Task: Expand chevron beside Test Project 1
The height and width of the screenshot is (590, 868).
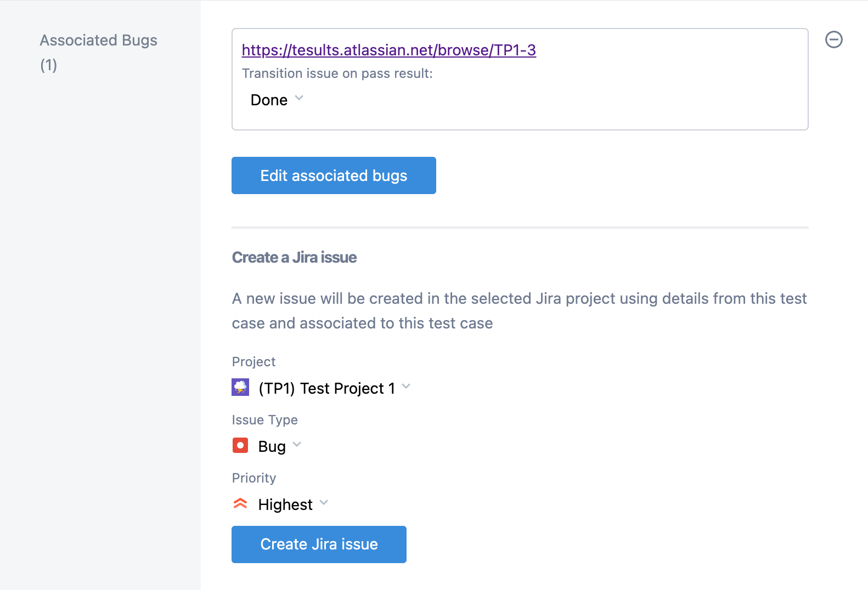Action: [406, 387]
